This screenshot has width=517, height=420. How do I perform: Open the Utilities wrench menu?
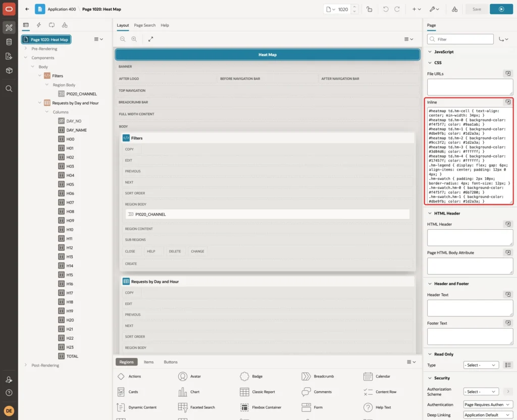[x=434, y=9]
